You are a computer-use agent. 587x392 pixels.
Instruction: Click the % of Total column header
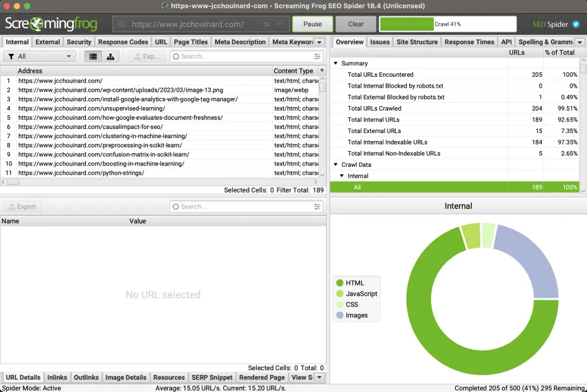[561, 53]
